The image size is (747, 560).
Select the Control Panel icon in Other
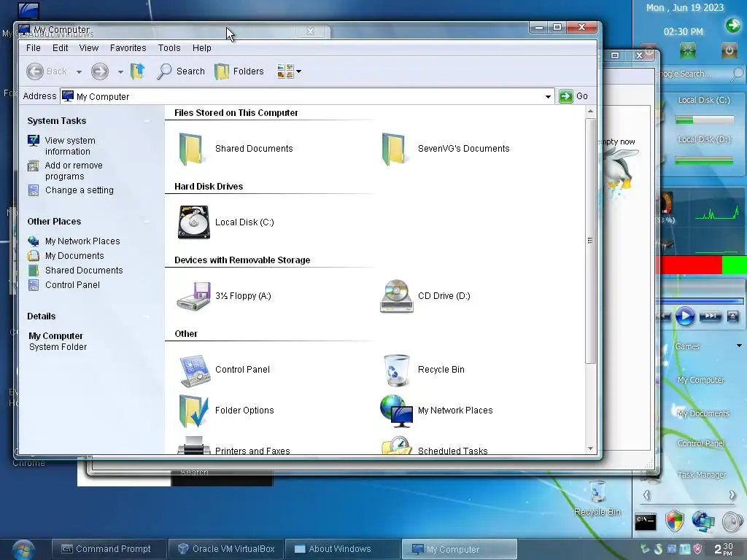195,370
